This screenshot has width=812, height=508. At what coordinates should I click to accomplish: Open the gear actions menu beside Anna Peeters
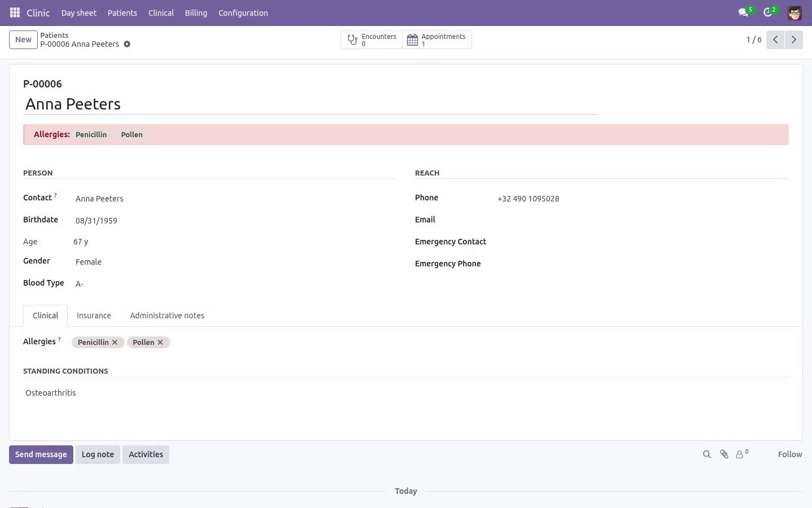click(127, 44)
